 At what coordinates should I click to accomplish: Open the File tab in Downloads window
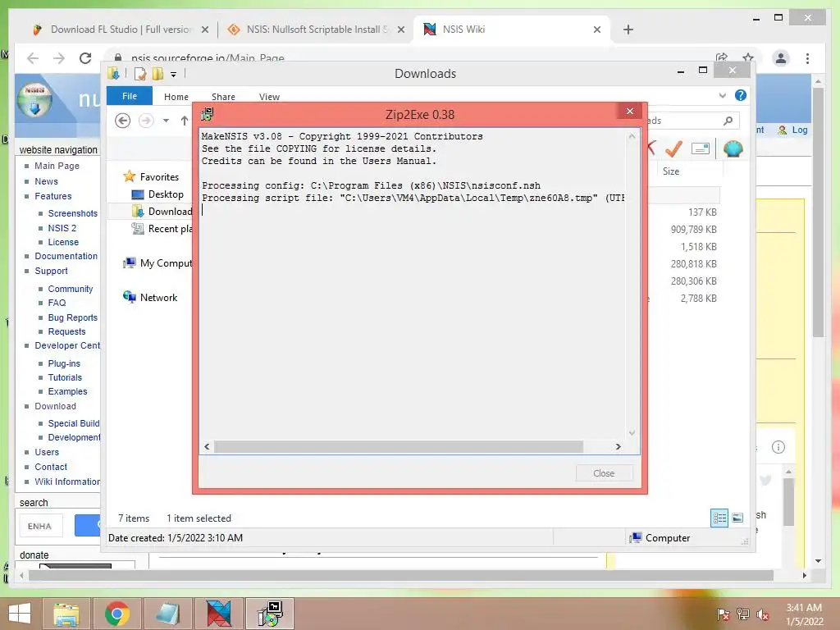click(130, 96)
